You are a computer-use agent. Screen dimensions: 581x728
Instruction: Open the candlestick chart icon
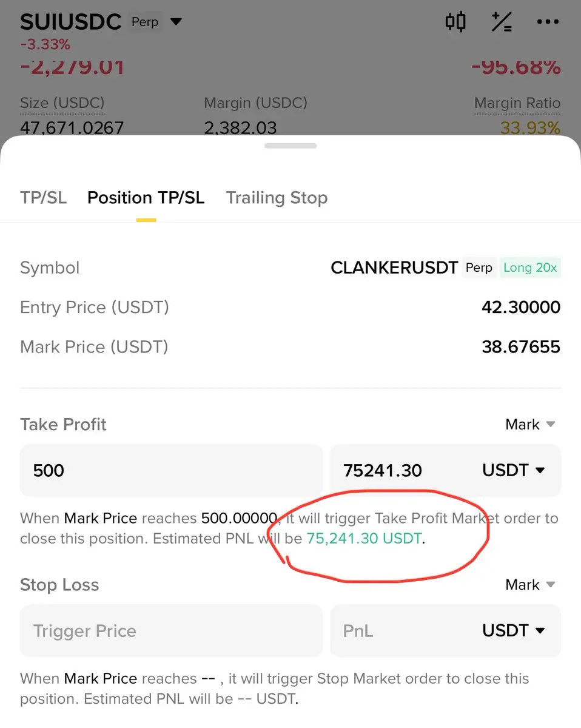pos(455,22)
